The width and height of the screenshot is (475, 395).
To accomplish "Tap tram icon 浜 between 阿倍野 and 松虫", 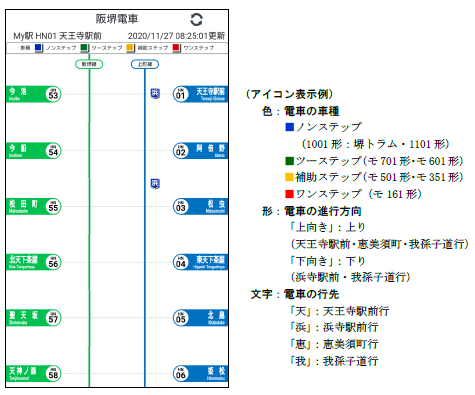I will coord(155,183).
